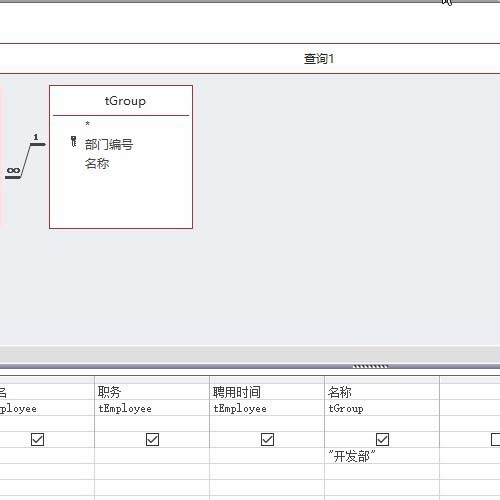
Task: Select the tGroup table title bar
Action: point(121,101)
